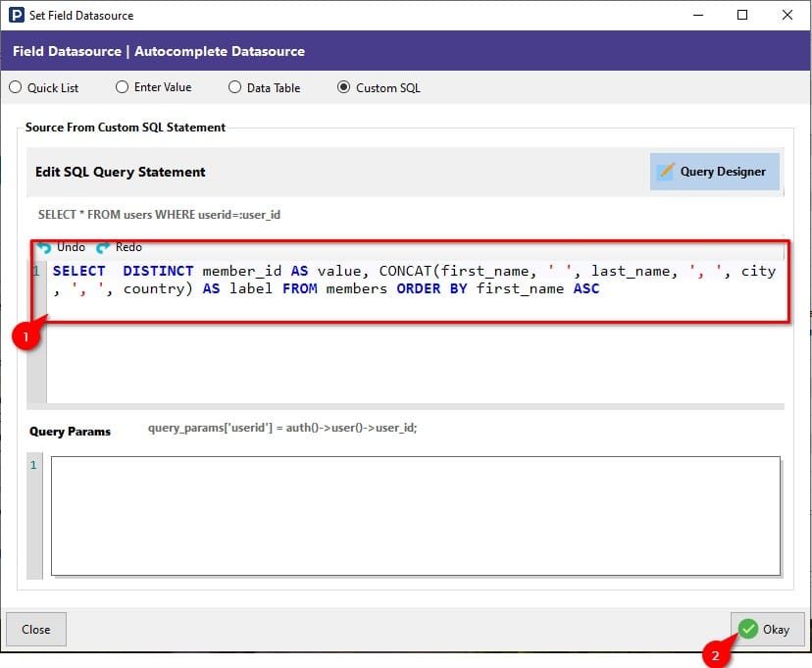Image resolution: width=812 pixels, height=668 pixels.
Task: Click the 'members' table name in query
Action: click(x=356, y=288)
